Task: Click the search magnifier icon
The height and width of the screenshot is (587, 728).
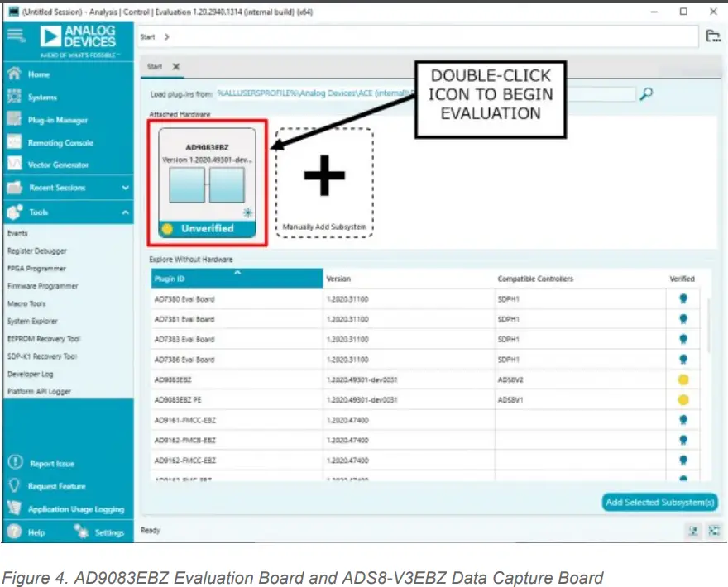Action: point(645,94)
